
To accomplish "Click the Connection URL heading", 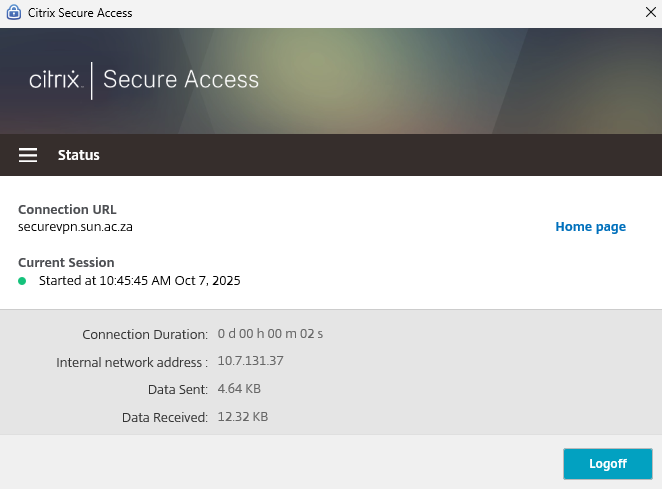I will [x=67, y=210].
